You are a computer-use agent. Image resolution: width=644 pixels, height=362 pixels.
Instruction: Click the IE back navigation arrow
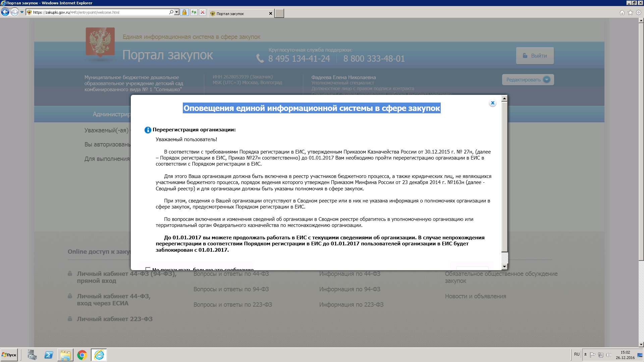tap(5, 12)
